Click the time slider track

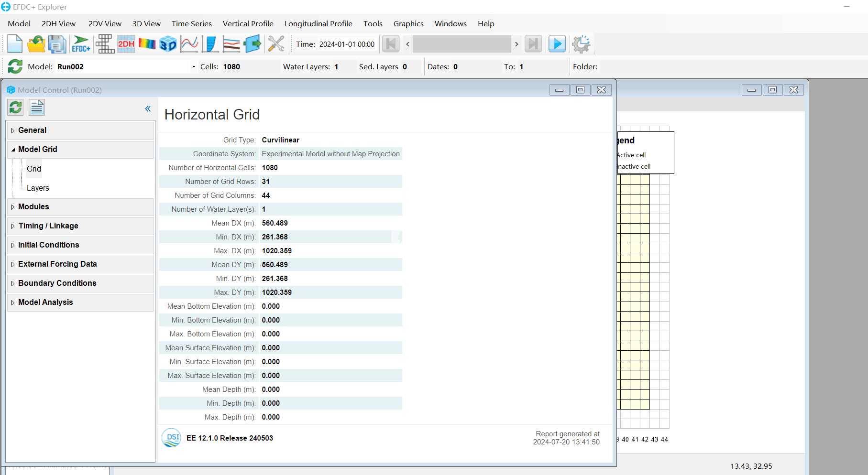(461, 44)
